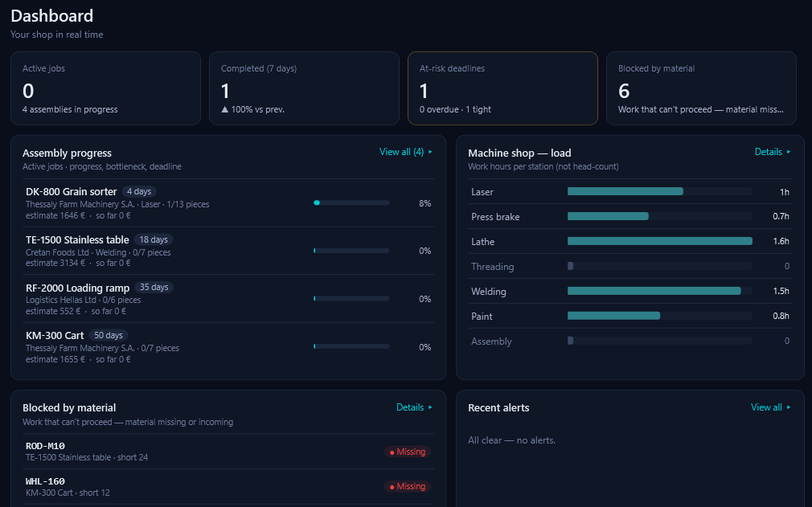Click the 18 days deadline badge
Viewport: 812px width, 507px height.
pos(154,239)
